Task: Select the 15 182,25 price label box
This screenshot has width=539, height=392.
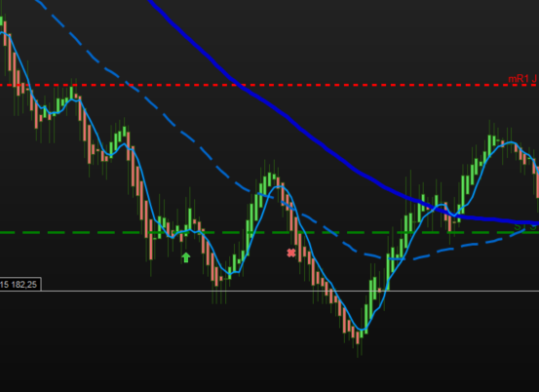Action: click(20, 285)
